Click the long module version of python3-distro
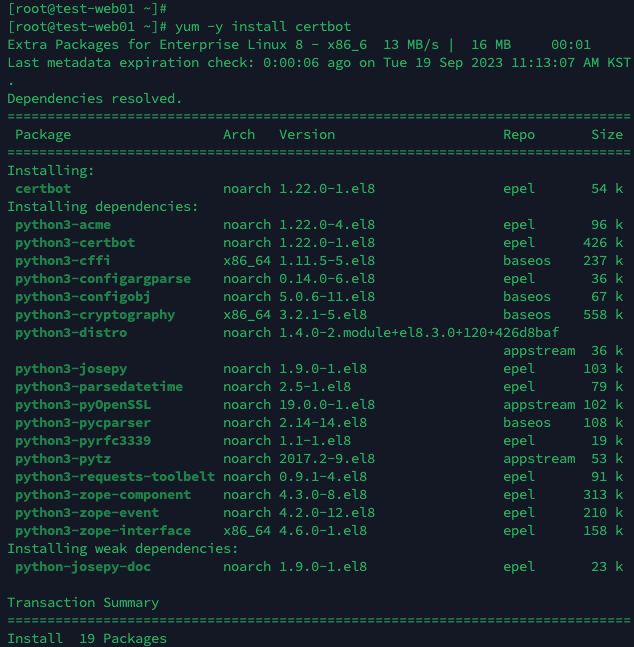The height and width of the screenshot is (647, 634). [x=419, y=333]
